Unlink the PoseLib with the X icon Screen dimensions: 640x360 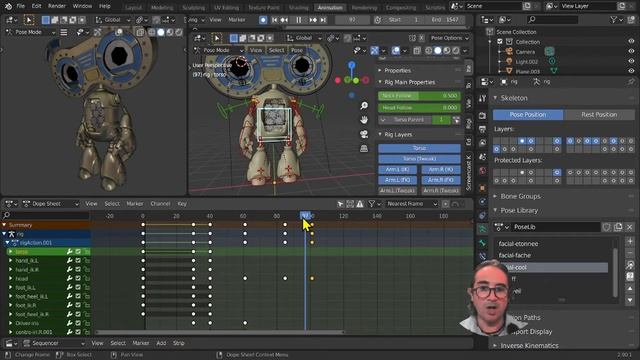pos(629,227)
